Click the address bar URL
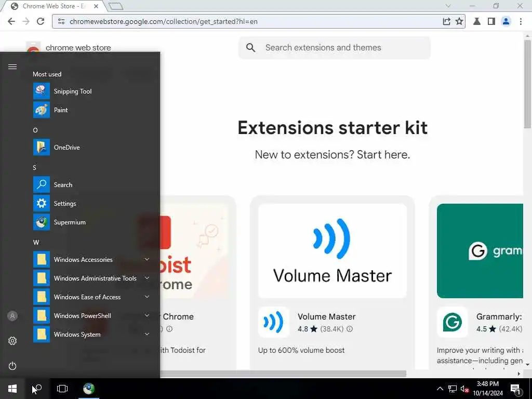The height and width of the screenshot is (399, 532). click(163, 21)
